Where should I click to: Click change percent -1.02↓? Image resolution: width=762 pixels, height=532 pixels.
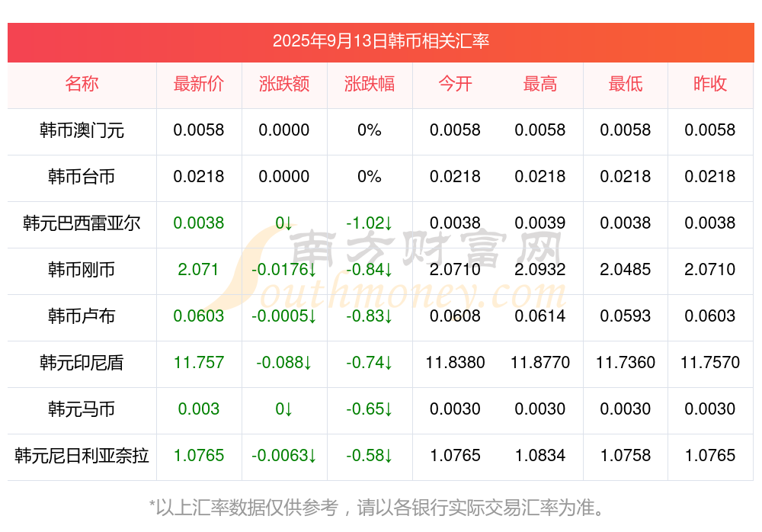[x=370, y=223]
